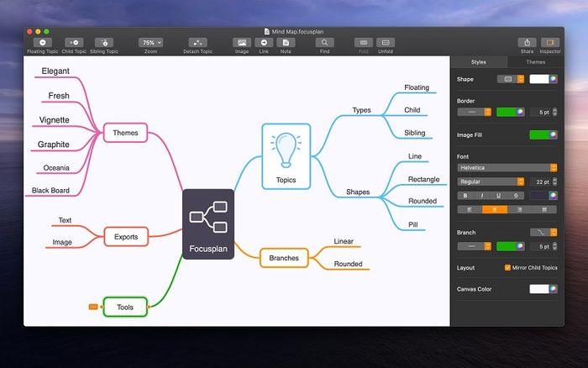The height and width of the screenshot is (368, 588).
Task: Toggle the Inspector panel icon
Action: coord(550,42)
